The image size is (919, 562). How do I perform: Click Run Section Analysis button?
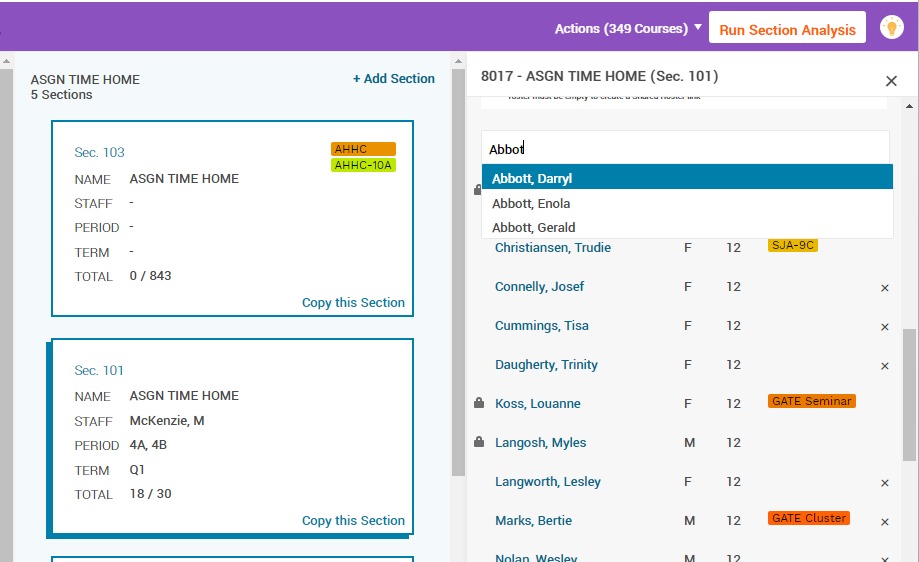tap(787, 29)
